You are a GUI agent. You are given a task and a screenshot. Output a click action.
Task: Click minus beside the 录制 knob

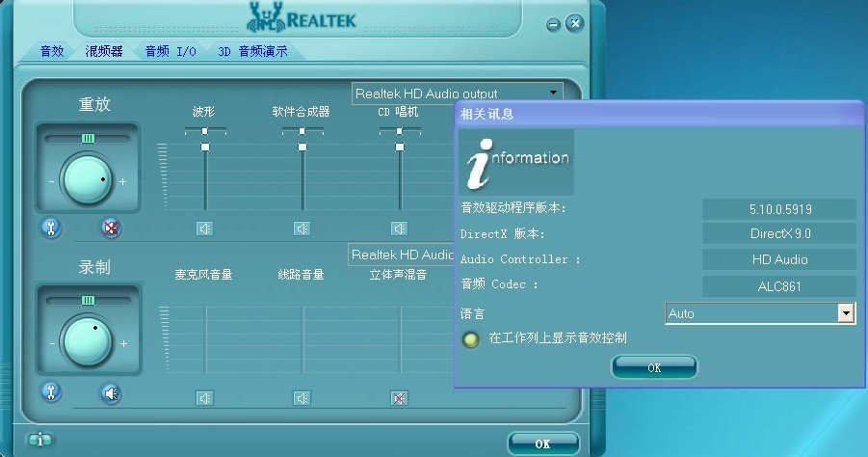(x=52, y=344)
